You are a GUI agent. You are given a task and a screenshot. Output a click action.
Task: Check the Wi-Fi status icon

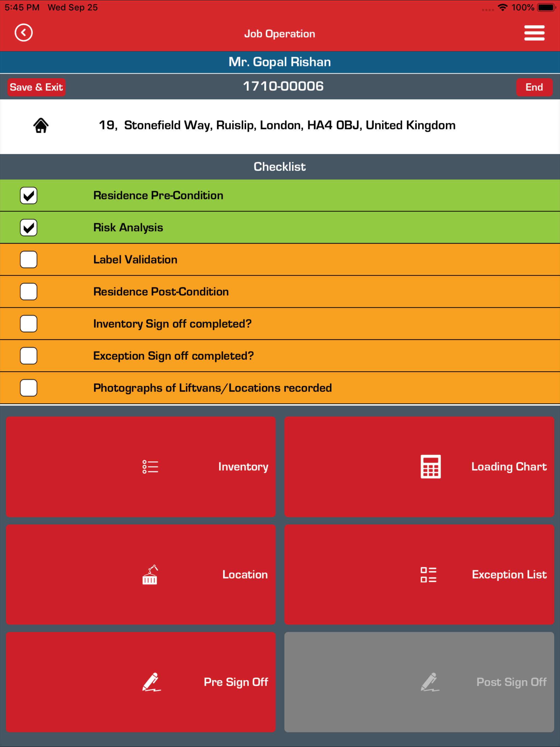[x=503, y=7]
